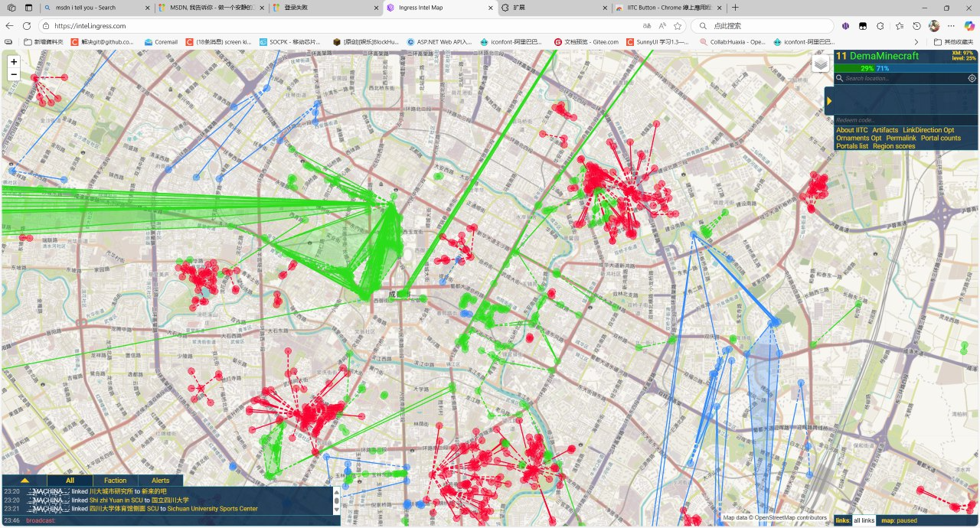Switch to the Alerts chat tab
The width and height of the screenshot is (980, 528).
[x=161, y=481]
